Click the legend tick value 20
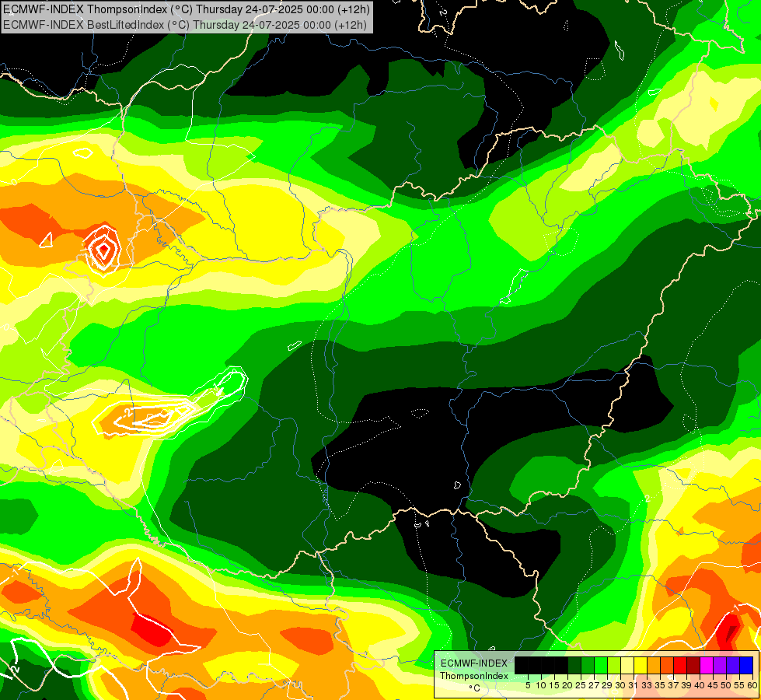Screen dimensions: 761x700 (567, 685)
